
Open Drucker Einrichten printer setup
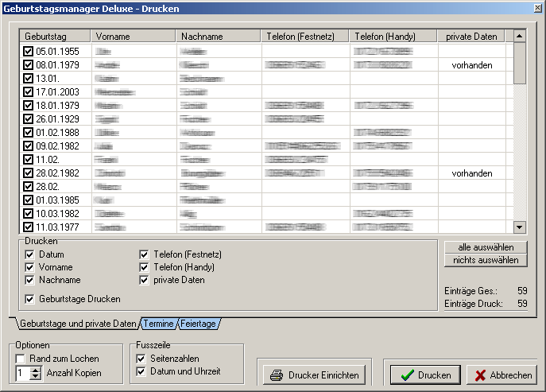[x=315, y=375]
